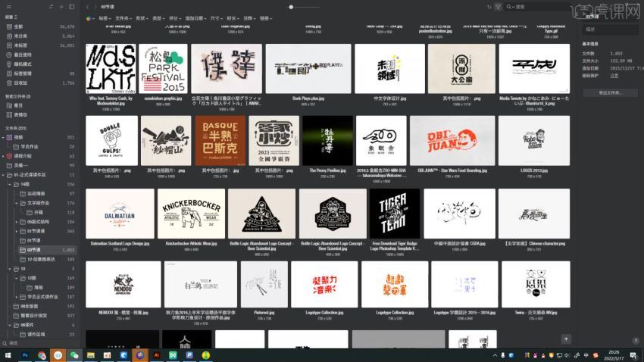The height and width of the screenshot is (362, 644).
Task: Open the Knickerbocker Athletic Wear thumbnail
Action: pyautogui.click(x=192, y=214)
